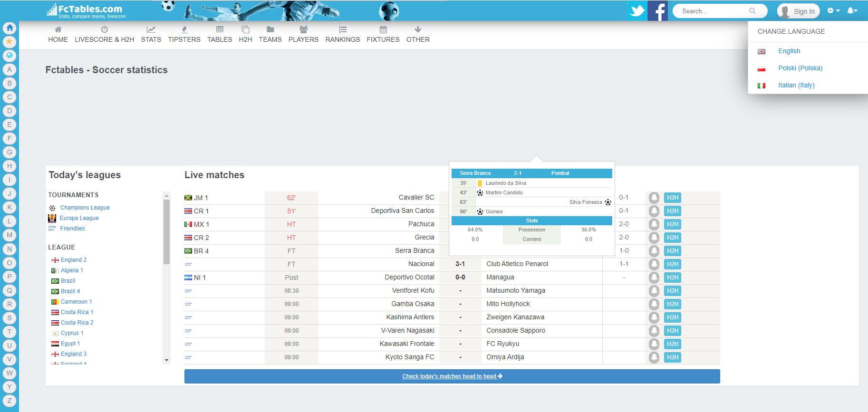This screenshot has width=868, height=412.
Task: Open Cyprus 1 league
Action: pyautogui.click(x=72, y=333)
